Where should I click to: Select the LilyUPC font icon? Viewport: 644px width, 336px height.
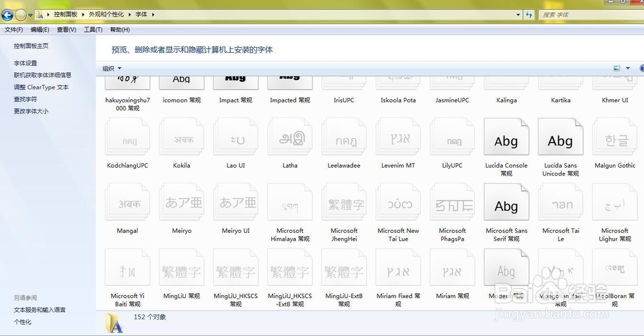coord(452,137)
